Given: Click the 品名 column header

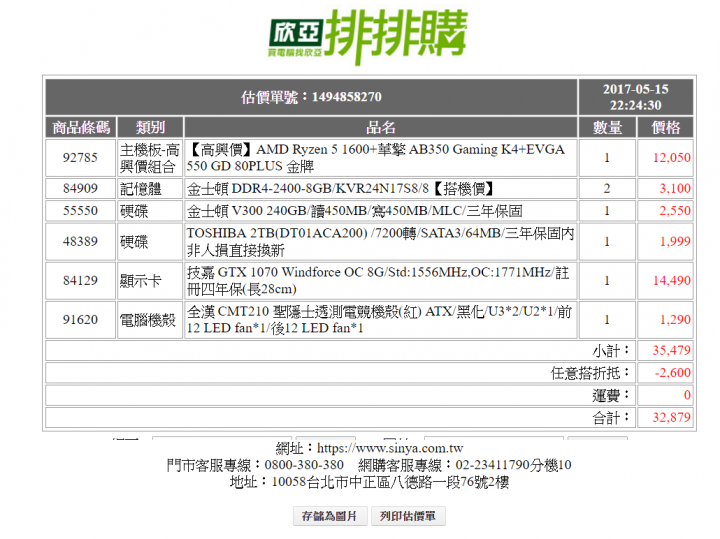Looking at the screenshot, I should tap(381, 127).
